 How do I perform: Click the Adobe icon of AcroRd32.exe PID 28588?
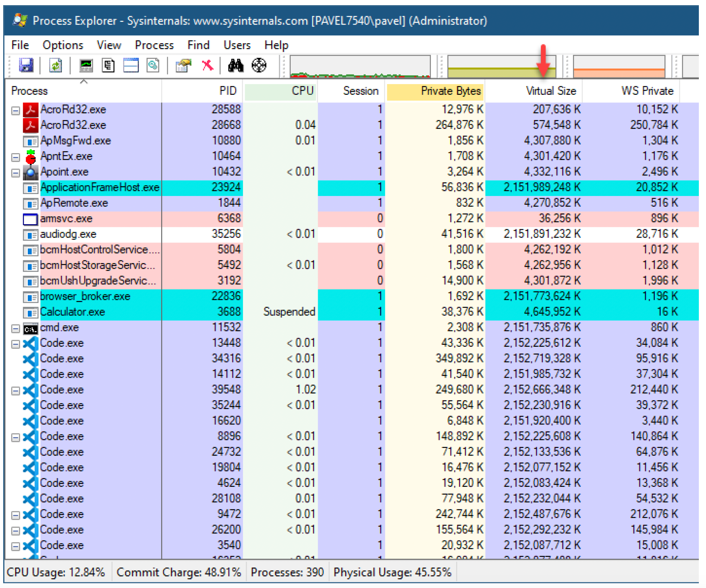point(31,110)
